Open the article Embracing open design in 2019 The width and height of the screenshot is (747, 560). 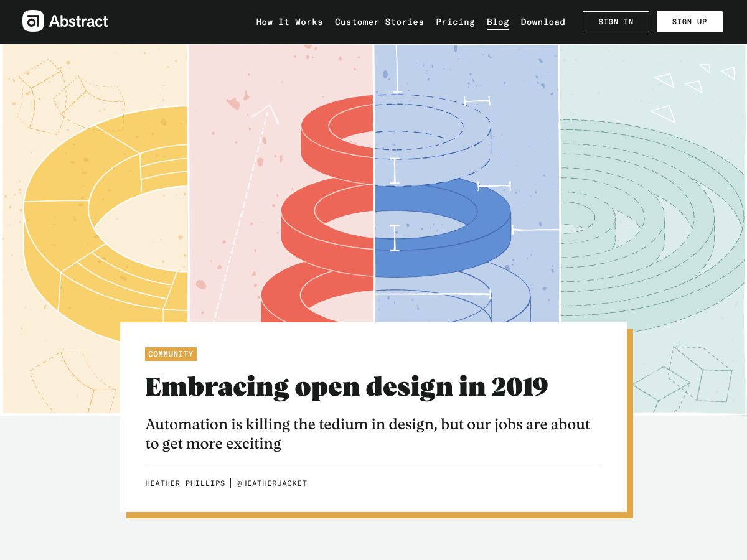(x=346, y=386)
